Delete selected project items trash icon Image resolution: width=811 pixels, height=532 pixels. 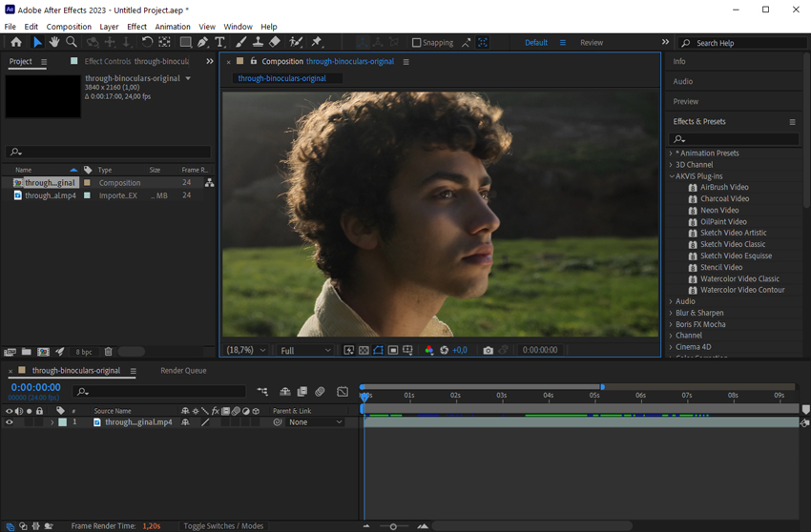tap(108, 352)
